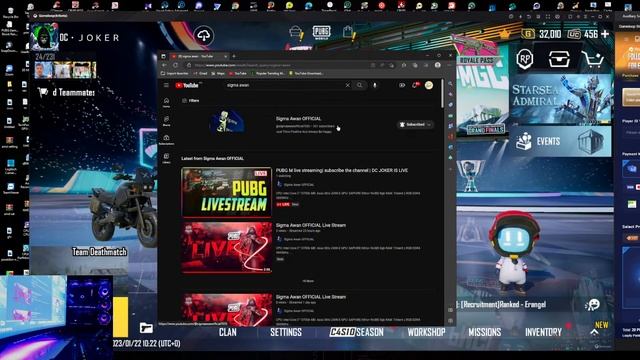
Task: Add UC with the plus icon
Action: (x=605, y=34)
